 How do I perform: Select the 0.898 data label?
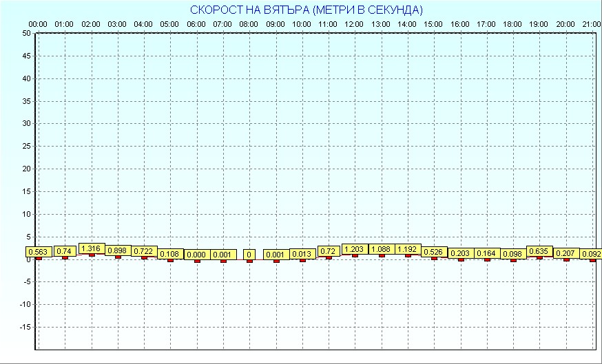click(118, 250)
